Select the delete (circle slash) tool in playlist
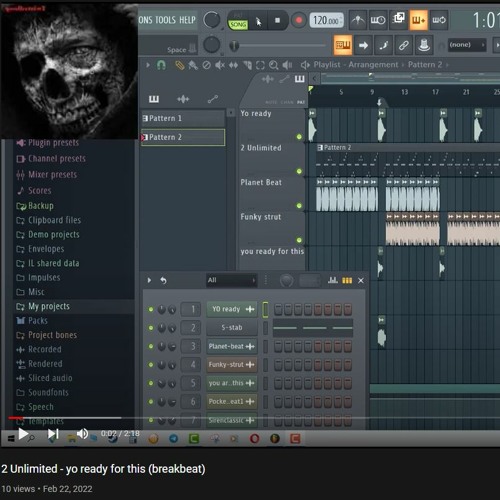Screen dimensions: 500x500 pyautogui.click(x=206, y=65)
